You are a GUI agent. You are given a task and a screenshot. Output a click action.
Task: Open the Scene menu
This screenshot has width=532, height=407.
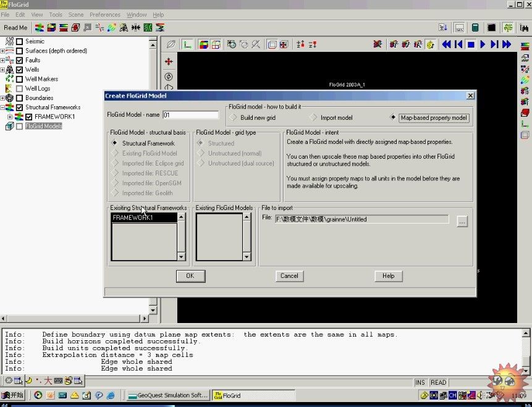coord(75,15)
